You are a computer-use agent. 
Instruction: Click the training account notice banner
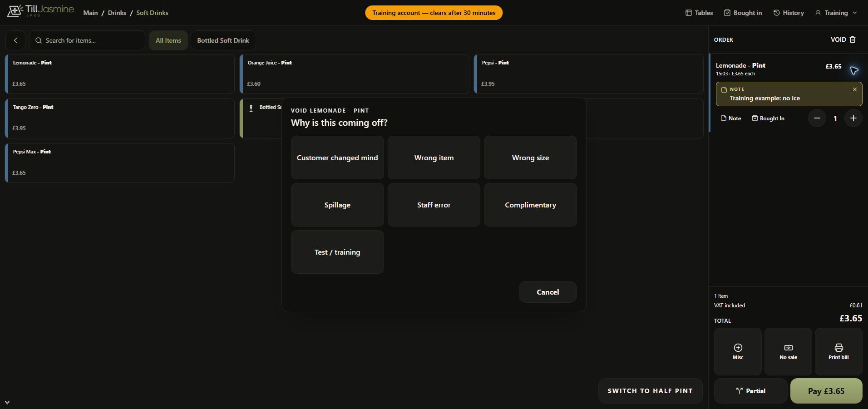434,13
